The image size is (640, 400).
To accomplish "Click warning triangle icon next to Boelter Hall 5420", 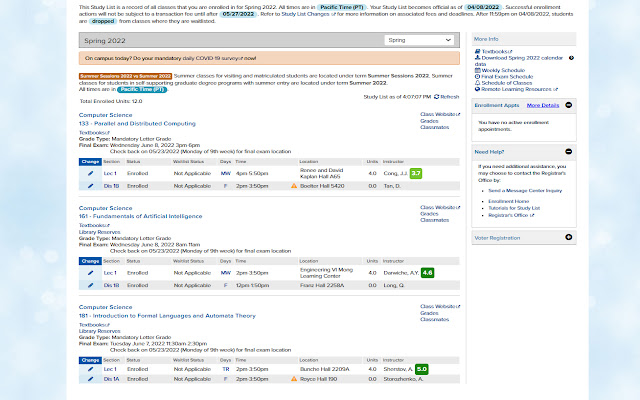I will 294,186.
